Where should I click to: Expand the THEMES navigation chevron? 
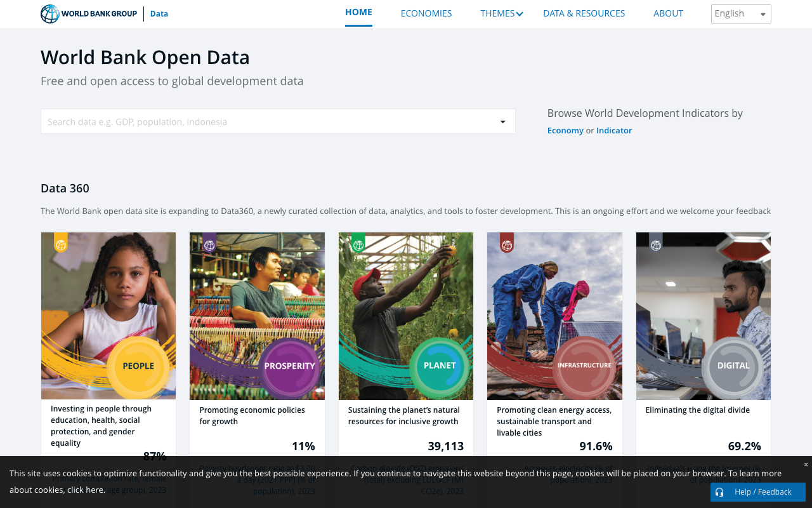520,13
